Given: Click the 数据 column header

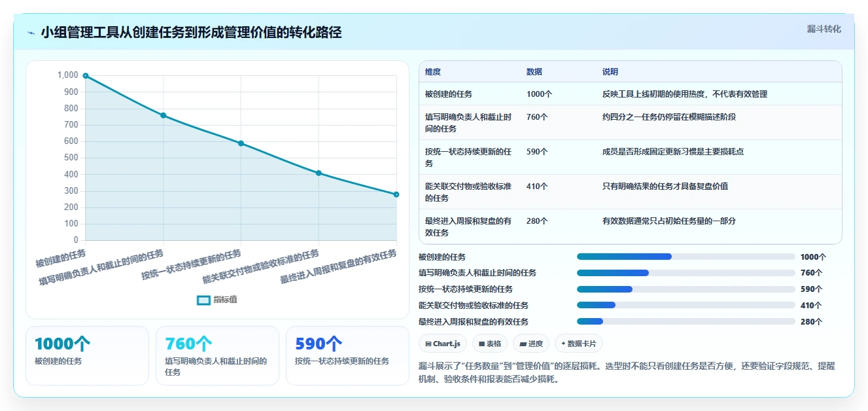Looking at the screenshot, I should click(x=534, y=72).
